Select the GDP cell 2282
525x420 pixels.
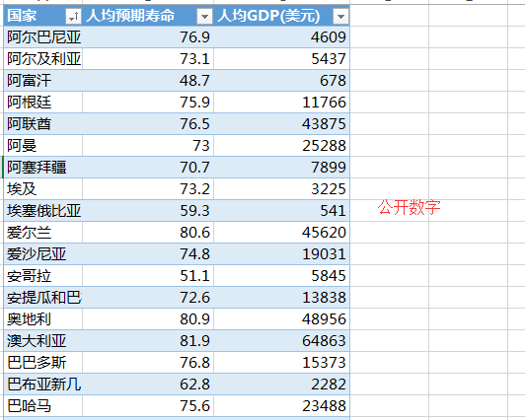point(281,385)
